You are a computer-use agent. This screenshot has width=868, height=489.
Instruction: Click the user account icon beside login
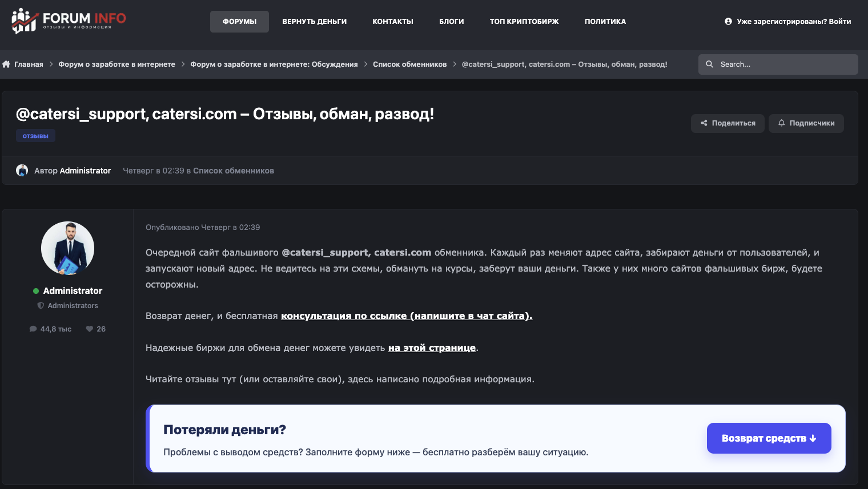coord(728,22)
